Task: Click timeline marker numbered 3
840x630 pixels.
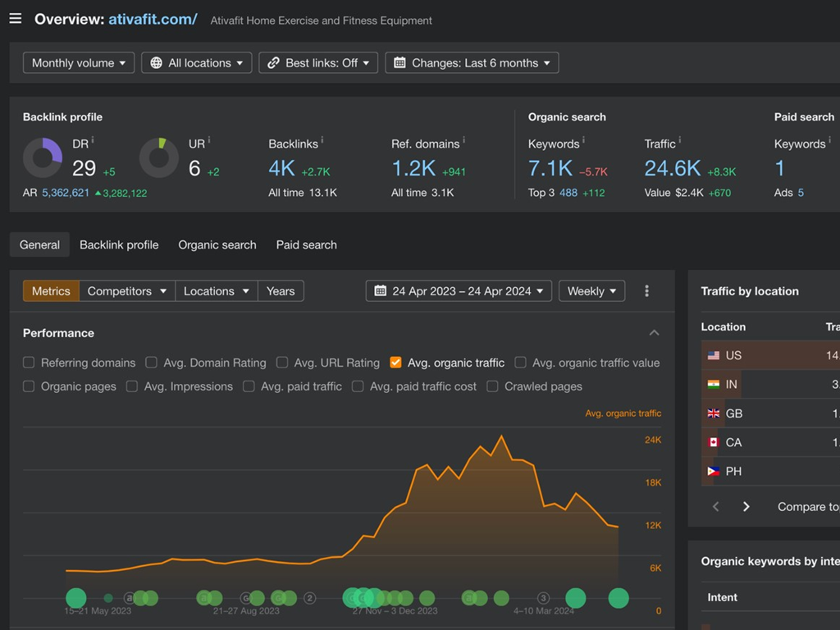Action: [x=543, y=598]
